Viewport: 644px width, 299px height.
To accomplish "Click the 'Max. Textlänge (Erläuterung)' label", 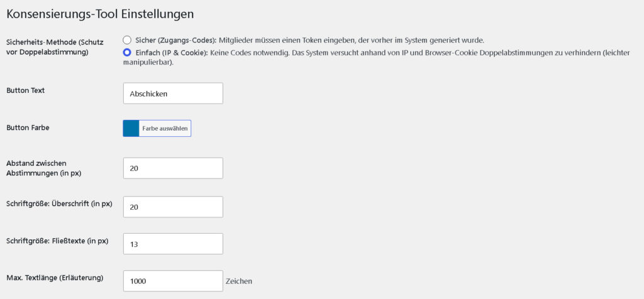I will tap(55, 278).
